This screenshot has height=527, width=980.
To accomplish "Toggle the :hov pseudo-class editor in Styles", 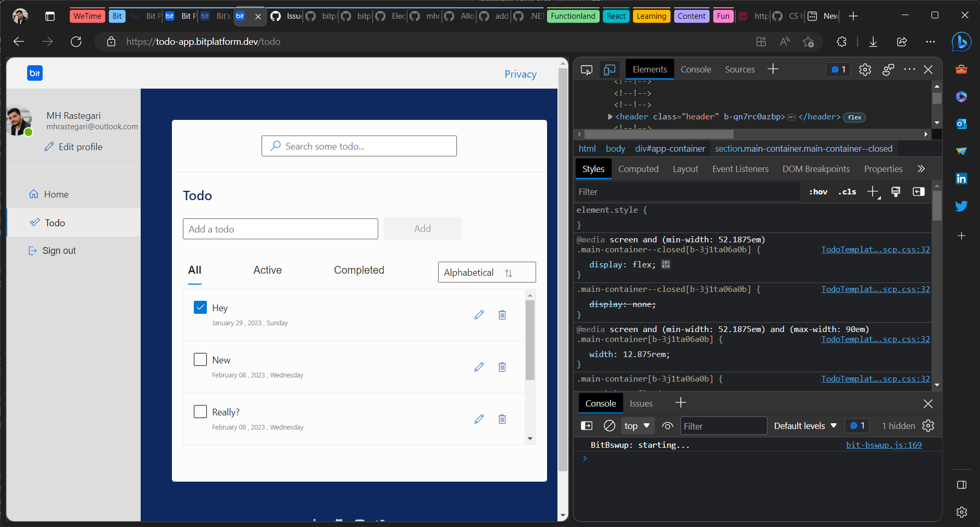I will (817, 191).
